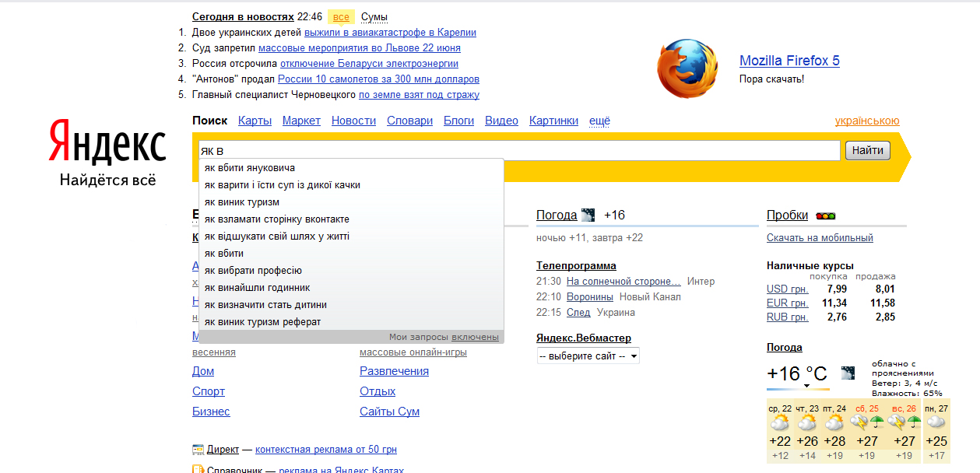Image resolution: width=980 pixels, height=473 pixels.
Task: Open the выберите сайт dropdown
Action: pyautogui.click(x=588, y=356)
